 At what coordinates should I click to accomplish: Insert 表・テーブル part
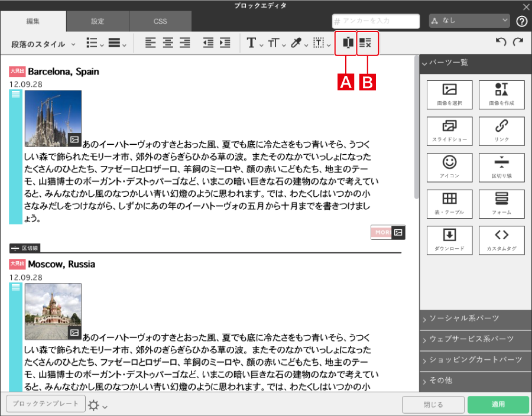tap(450, 204)
